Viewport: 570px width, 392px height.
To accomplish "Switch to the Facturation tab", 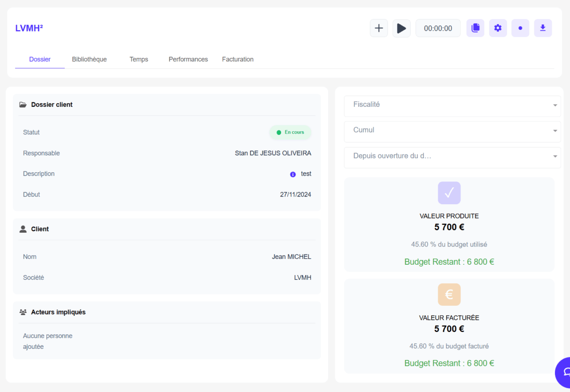I will pos(237,59).
